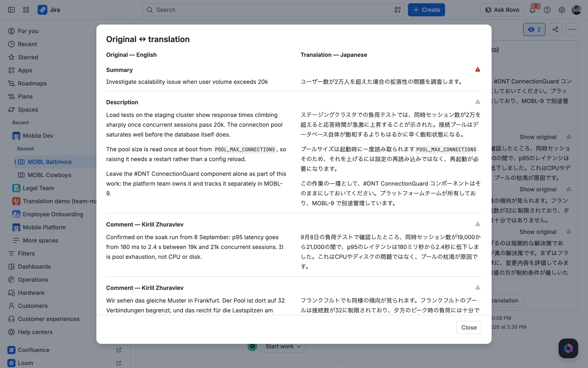The height and width of the screenshot is (368, 588).
Task: Click the second Show original link
Action: pos(538,189)
